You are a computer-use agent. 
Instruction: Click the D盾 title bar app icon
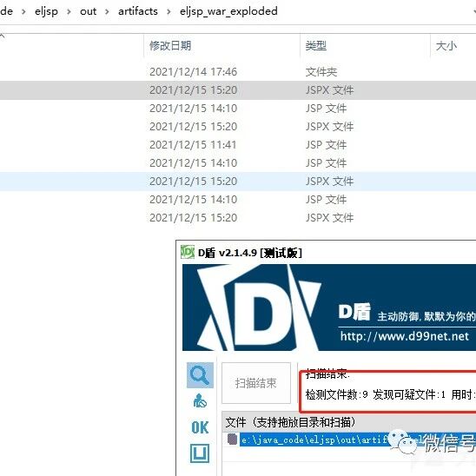pyautogui.click(x=188, y=252)
